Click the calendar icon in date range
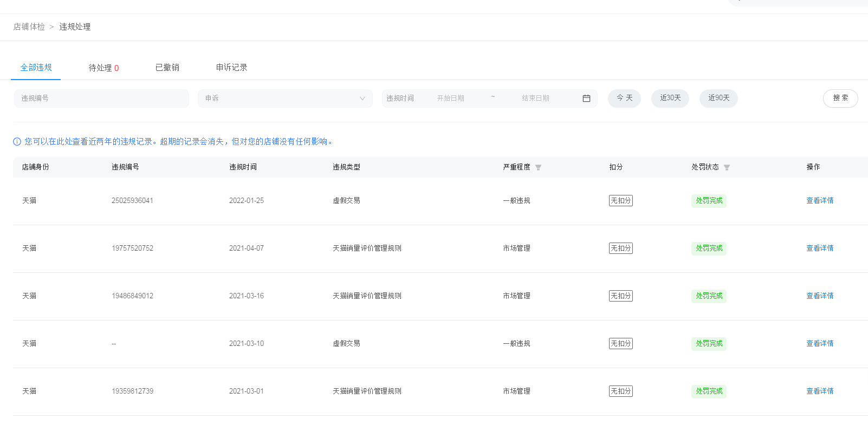 586,99
